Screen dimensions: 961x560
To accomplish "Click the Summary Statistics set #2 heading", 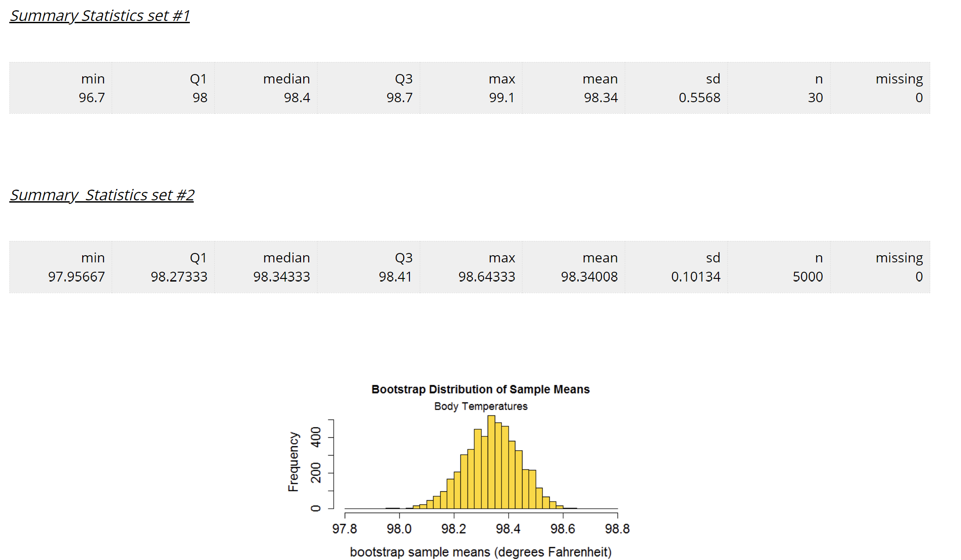I will 102,195.
